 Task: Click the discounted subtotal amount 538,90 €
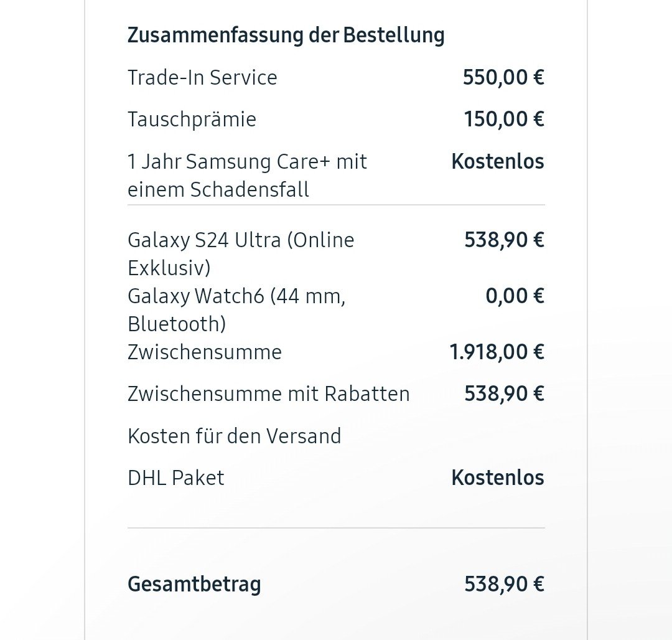pyautogui.click(x=504, y=394)
